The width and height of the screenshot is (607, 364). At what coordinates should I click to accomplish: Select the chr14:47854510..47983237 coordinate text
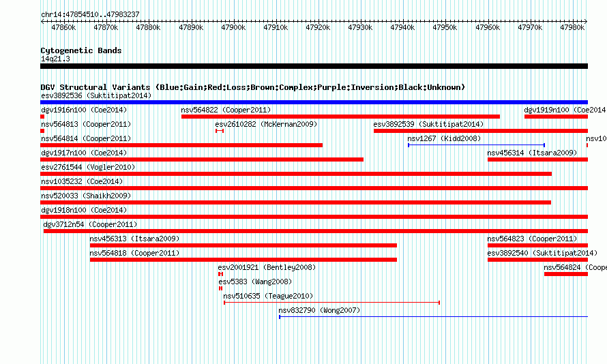90,14
